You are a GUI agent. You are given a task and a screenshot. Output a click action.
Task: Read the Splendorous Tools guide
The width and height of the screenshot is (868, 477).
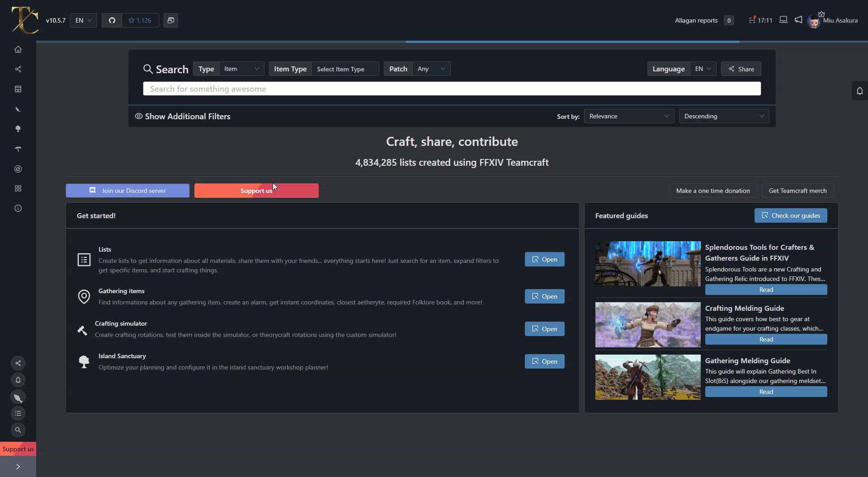click(x=766, y=290)
